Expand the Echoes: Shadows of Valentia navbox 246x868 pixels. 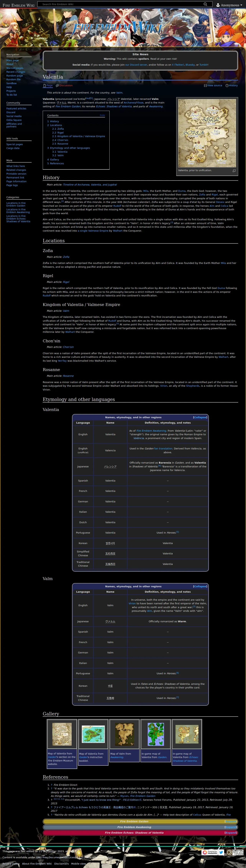coord(231,833)
